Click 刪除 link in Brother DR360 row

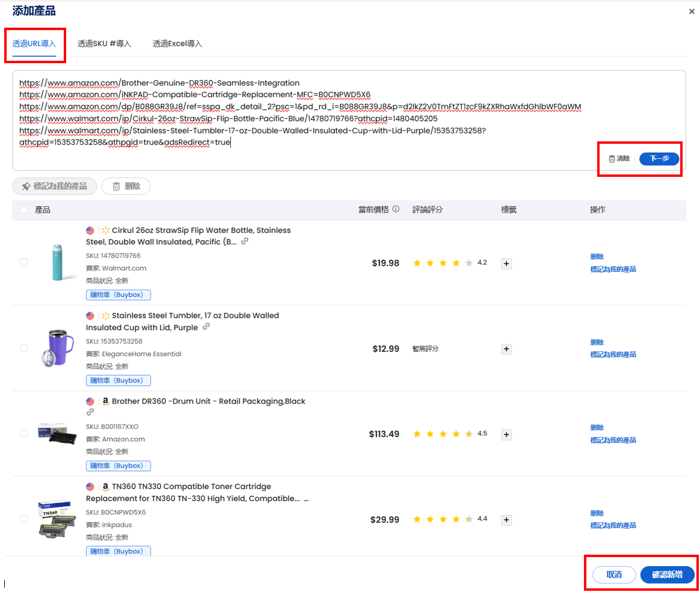click(597, 428)
